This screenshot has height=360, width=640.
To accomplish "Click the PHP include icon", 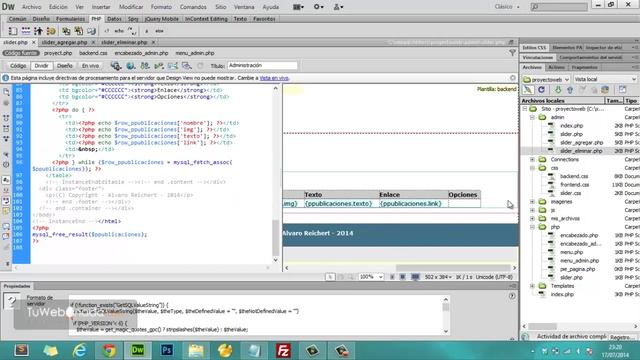I will point(66,31).
